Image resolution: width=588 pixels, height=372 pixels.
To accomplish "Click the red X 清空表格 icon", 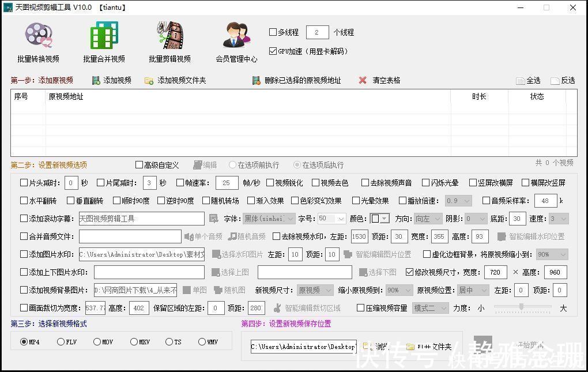I will pos(363,80).
